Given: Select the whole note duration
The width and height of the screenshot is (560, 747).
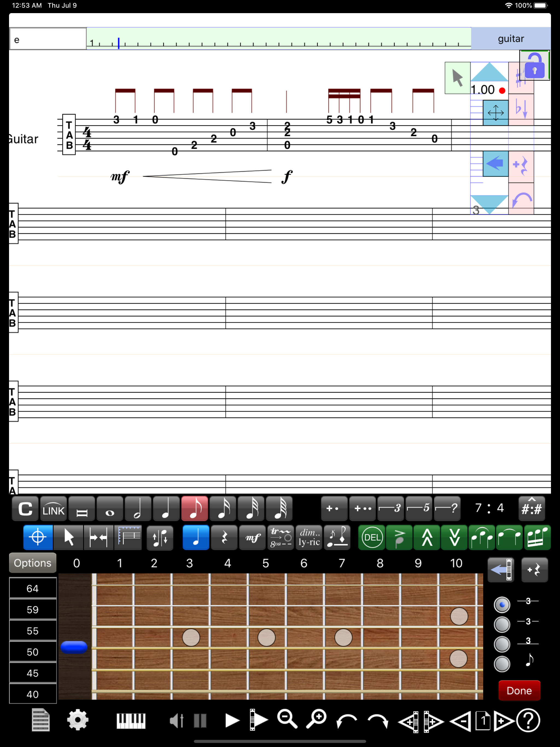Looking at the screenshot, I should coord(110,508).
